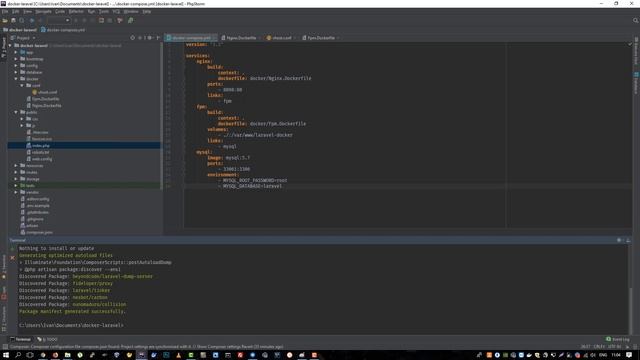Add new terminal session plus icon

coord(12,248)
